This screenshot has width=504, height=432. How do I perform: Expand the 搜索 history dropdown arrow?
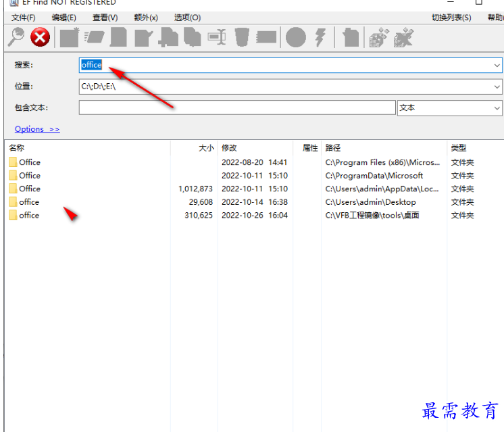click(497, 66)
